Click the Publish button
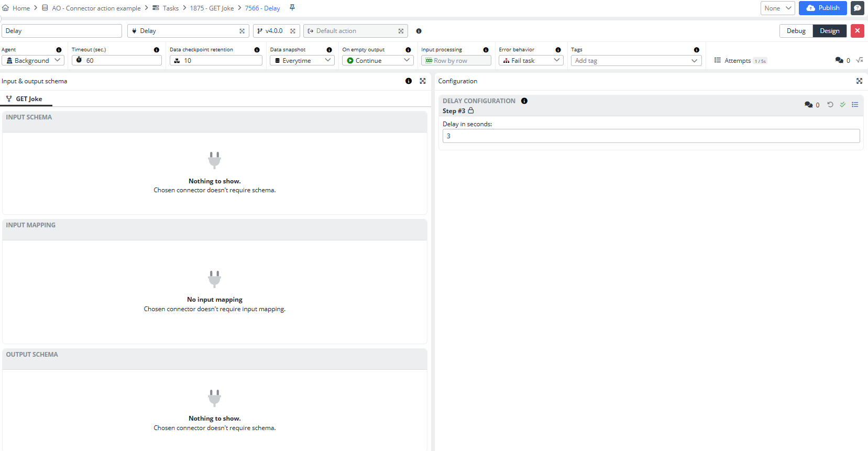 (x=822, y=8)
